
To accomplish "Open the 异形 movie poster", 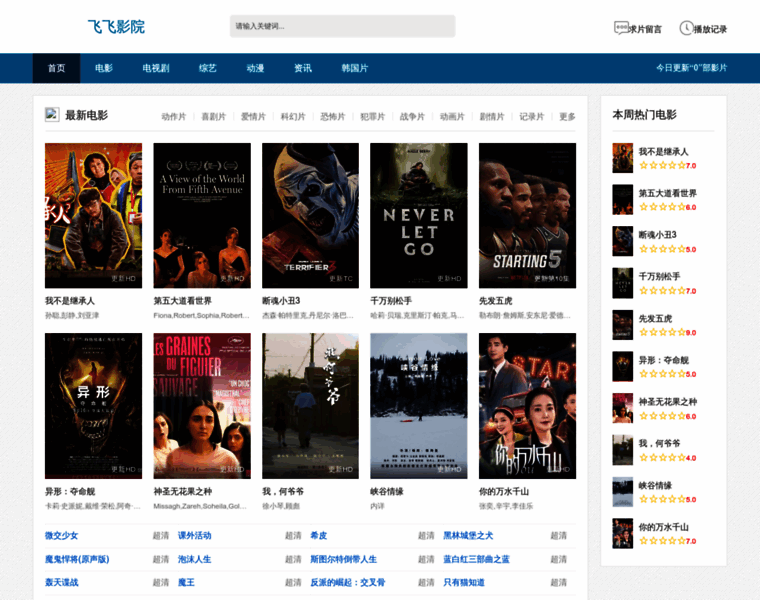I will coord(94,406).
